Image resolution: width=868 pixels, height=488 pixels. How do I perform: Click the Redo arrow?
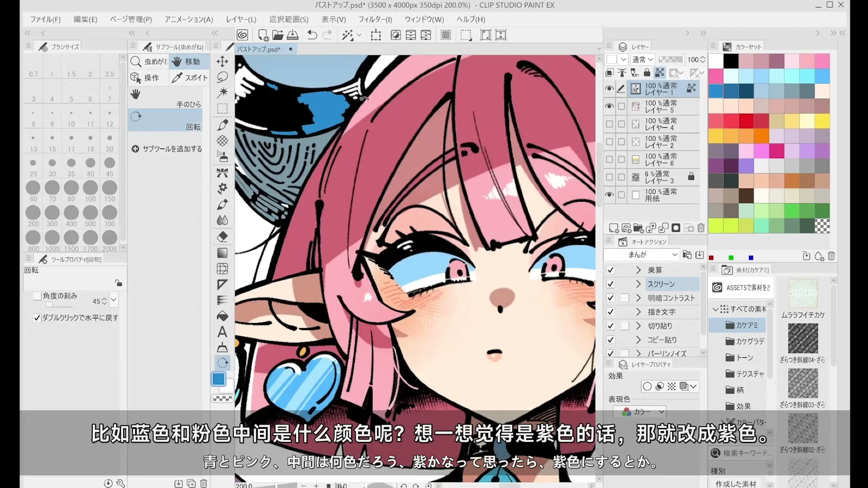[x=327, y=35]
